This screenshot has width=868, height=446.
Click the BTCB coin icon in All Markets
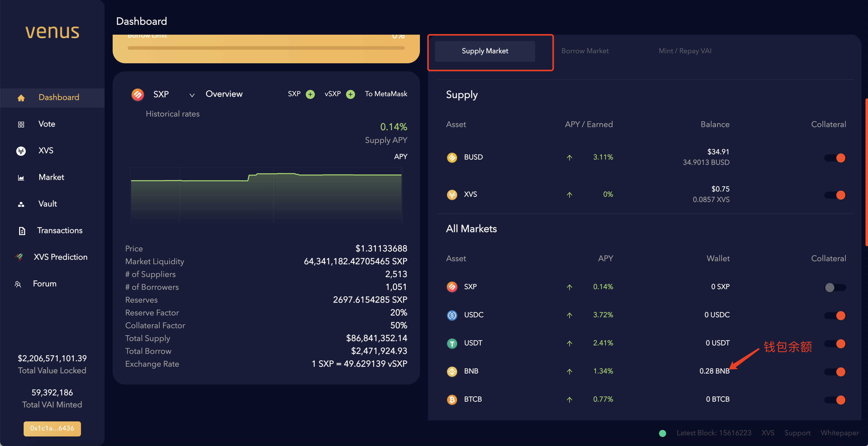click(x=452, y=400)
